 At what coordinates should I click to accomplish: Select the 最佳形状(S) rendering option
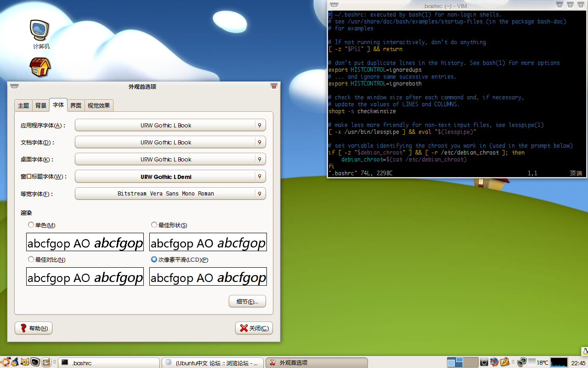click(169, 225)
